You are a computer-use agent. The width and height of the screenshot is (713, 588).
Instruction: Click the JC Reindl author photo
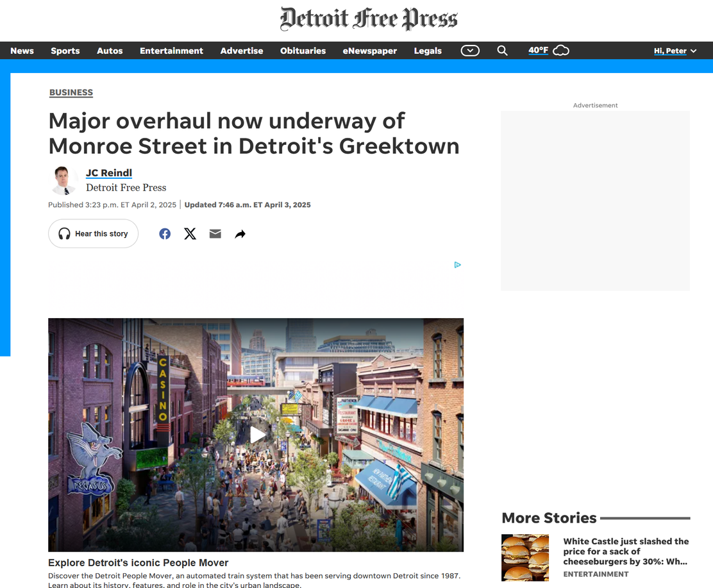pos(63,181)
